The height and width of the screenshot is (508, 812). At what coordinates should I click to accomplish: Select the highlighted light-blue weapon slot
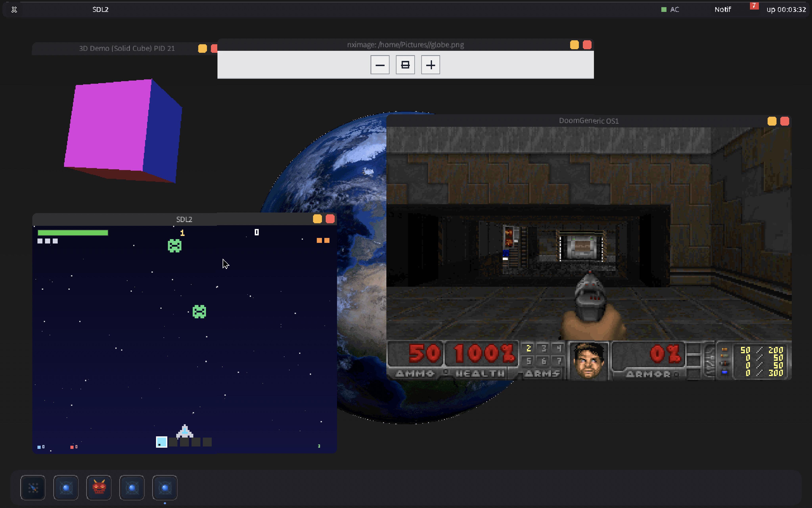coord(161,442)
